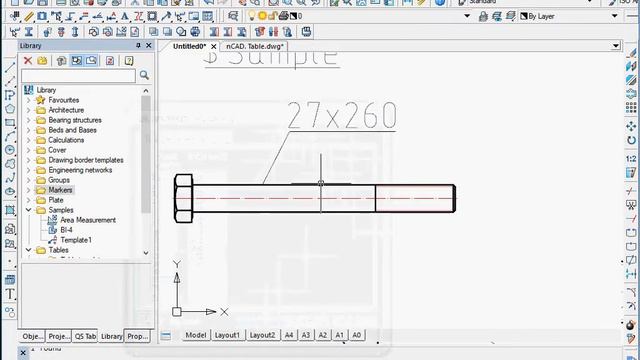Open the Prop... panel tab
640x360 pixels.
pyautogui.click(x=138, y=336)
